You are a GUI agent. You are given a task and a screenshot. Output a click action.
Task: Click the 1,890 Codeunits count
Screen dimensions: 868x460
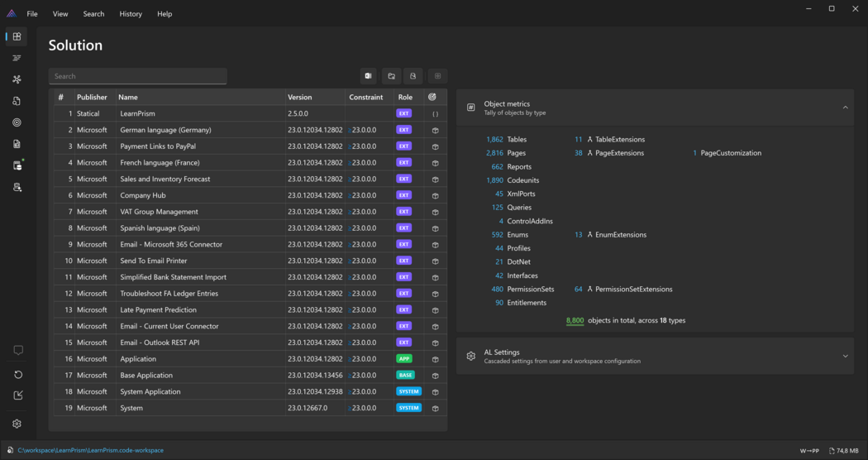click(494, 180)
